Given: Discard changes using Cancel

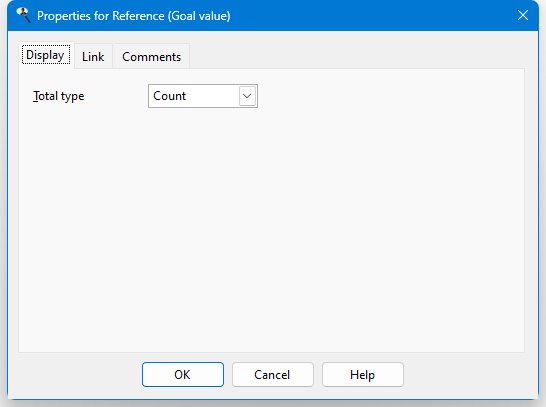Looking at the screenshot, I should 273,375.
